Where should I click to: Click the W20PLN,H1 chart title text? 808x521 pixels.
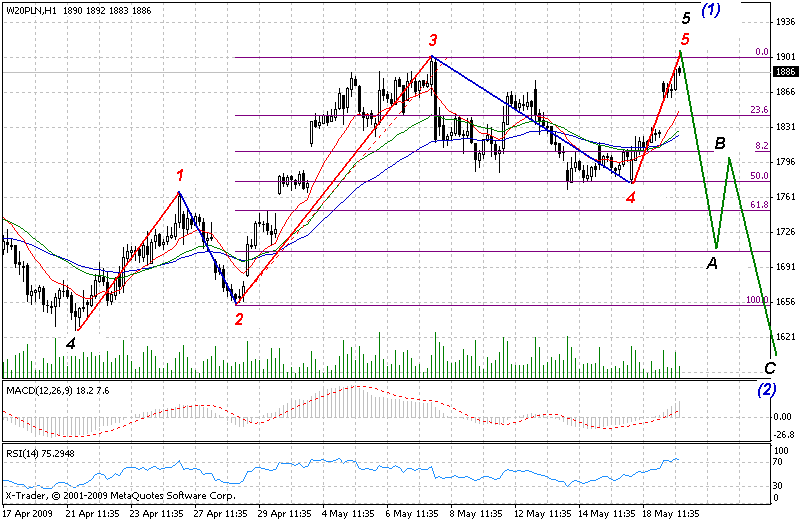pyautogui.click(x=79, y=10)
